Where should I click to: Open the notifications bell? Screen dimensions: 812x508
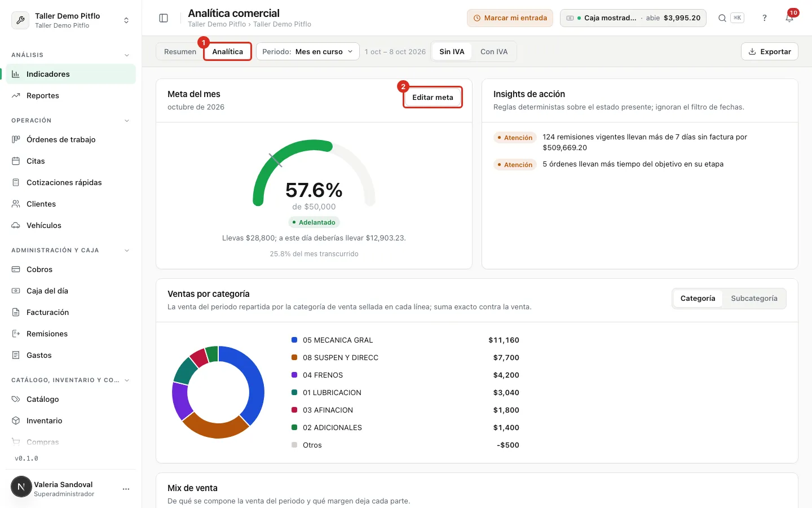pos(789,18)
